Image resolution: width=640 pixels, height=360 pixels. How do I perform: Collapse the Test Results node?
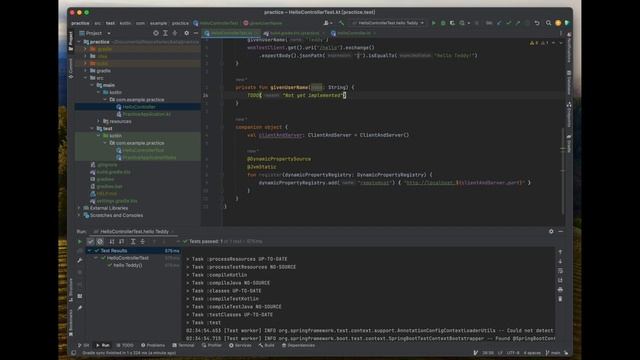click(x=90, y=251)
